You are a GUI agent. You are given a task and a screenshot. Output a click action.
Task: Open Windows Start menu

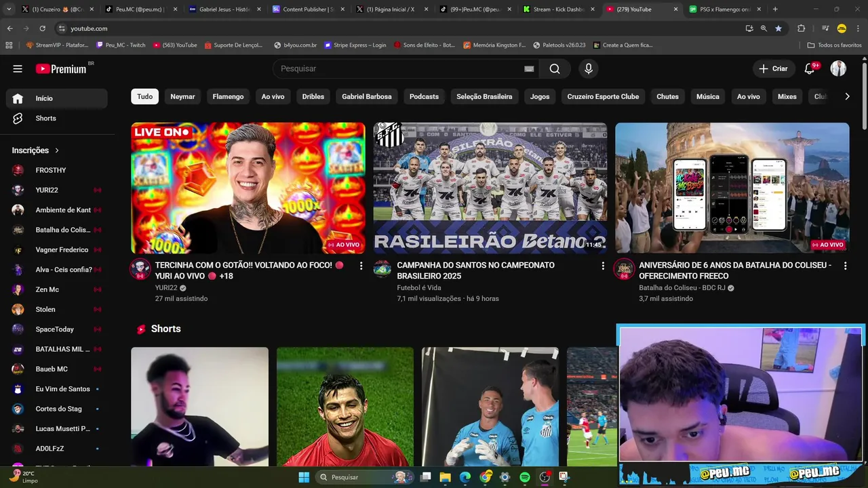point(304,477)
